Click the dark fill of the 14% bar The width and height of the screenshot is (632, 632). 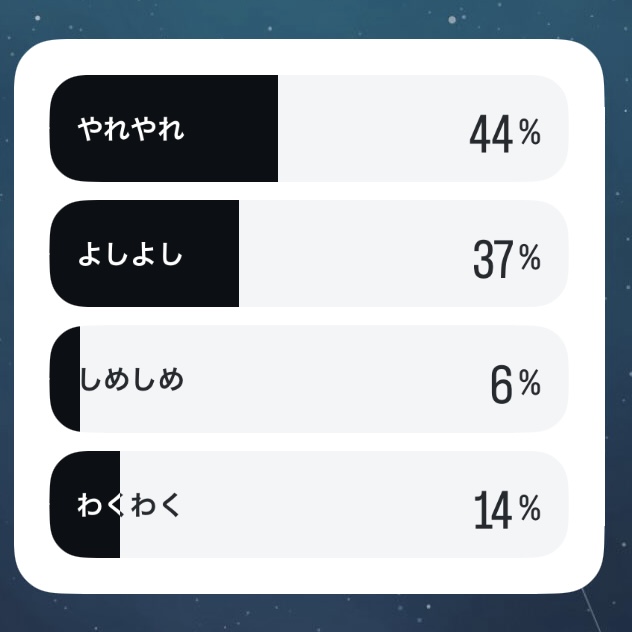click(x=85, y=505)
